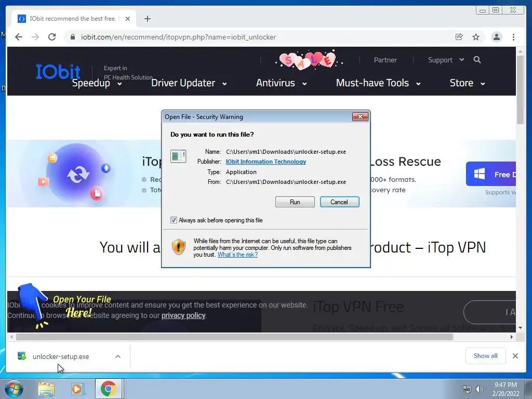Open Chrome's three-dot menu
Viewport: 532px width, 399px height.
[513, 37]
